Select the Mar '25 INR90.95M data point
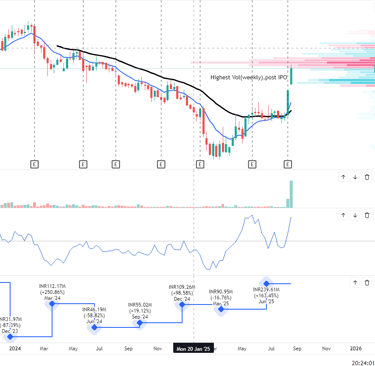This screenshot has height=366, width=375. [x=221, y=310]
